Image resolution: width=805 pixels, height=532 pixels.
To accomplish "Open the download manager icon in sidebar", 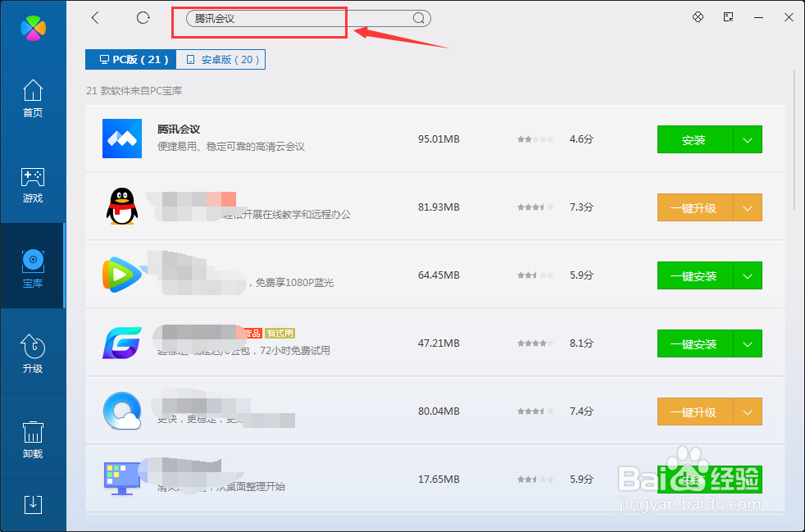I will 33,505.
